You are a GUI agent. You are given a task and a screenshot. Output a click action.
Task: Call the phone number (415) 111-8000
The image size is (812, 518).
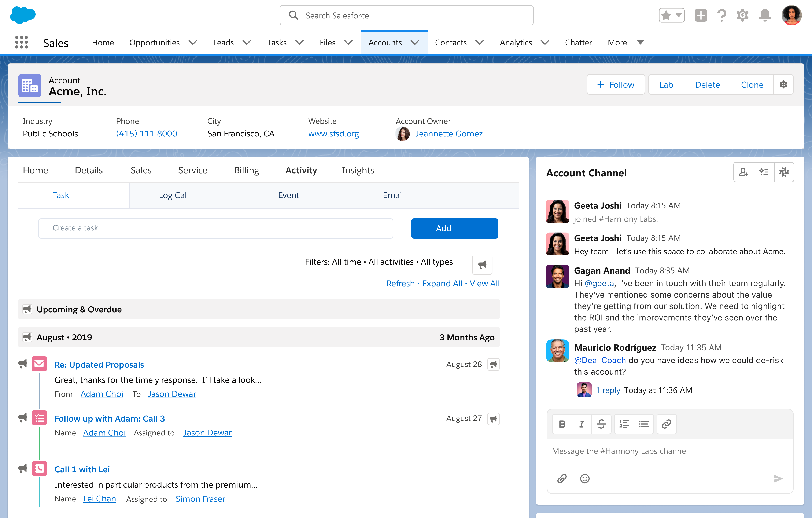[x=146, y=134]
